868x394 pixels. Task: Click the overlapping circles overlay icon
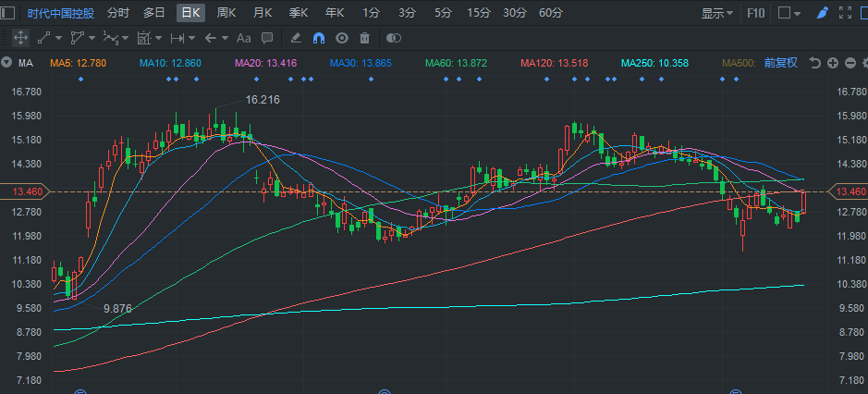(393, 38)
